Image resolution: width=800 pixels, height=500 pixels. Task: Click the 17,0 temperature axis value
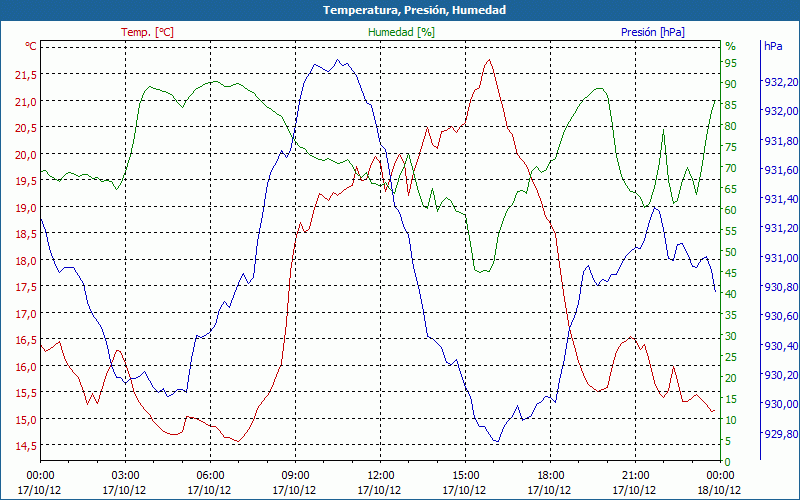[26, 314]
